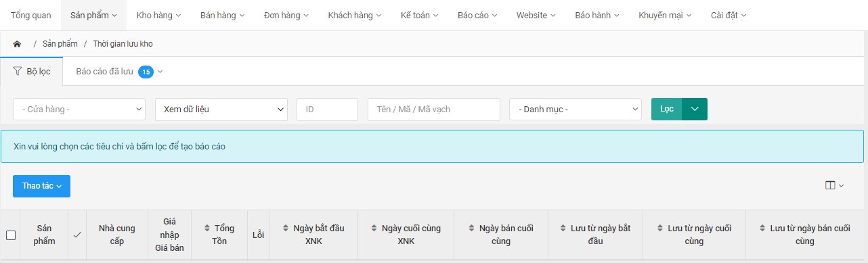Image resolution: width=868 pixels, height=263 pixels.
Task: Open the Cửa hàng dropdown
Action: pyautogui.click(x=79, y=109)
